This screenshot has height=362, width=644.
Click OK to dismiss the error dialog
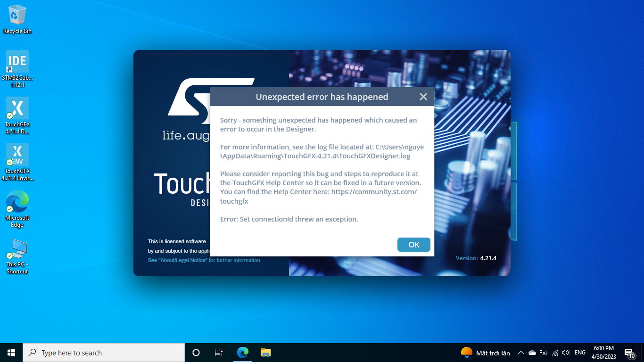(x=413, y=245)
